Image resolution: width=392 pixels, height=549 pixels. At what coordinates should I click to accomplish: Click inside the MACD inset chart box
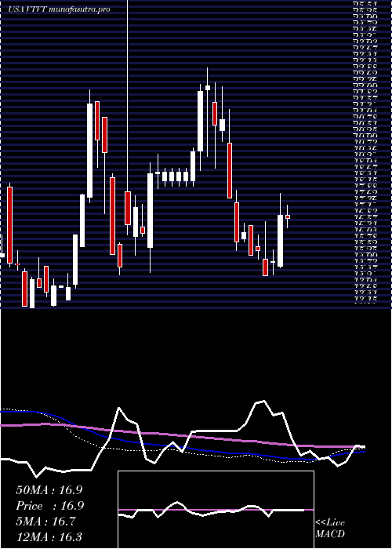[216, 510]
